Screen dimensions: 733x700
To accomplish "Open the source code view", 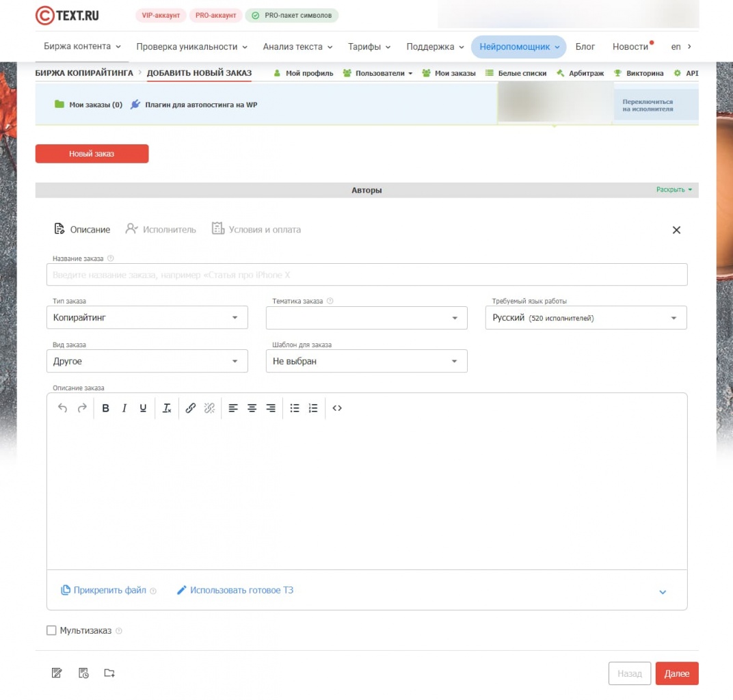I will click(x=337, y=408).
